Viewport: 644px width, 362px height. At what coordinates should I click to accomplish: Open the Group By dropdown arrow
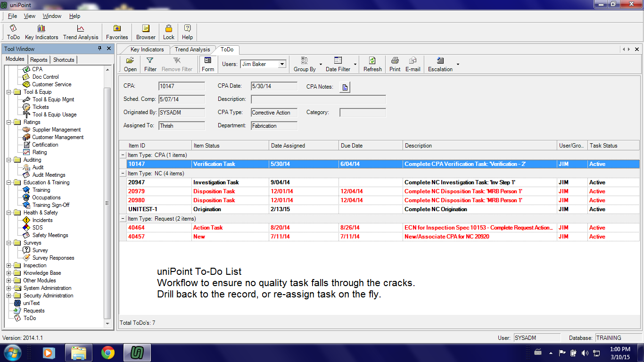(321, 64)
